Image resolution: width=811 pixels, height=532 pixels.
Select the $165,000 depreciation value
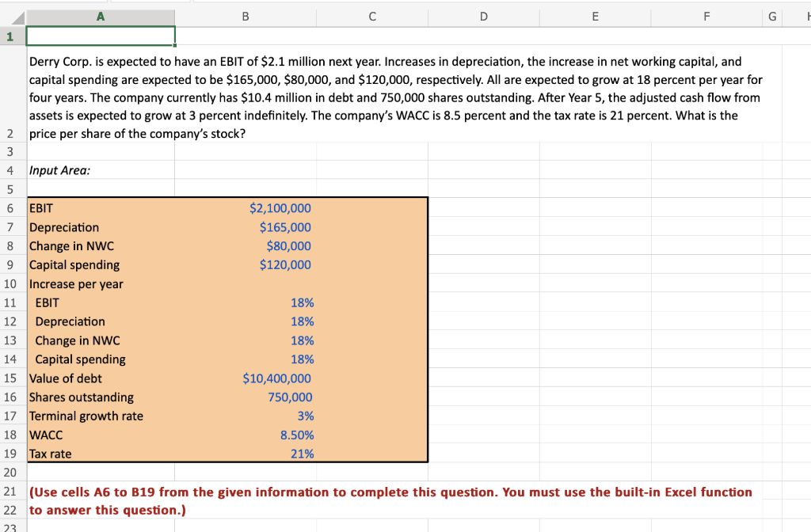[285, 227]
